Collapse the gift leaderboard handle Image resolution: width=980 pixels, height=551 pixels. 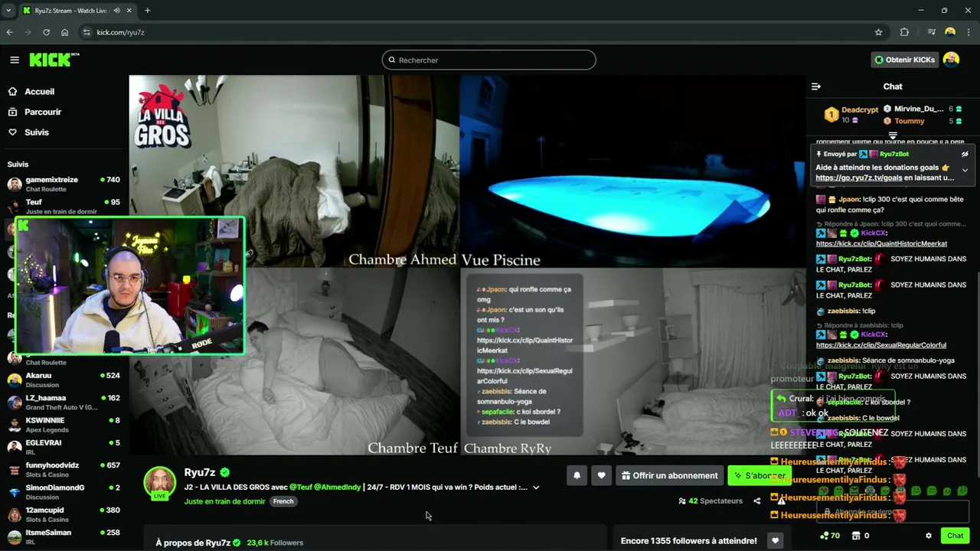click(893, 135)
